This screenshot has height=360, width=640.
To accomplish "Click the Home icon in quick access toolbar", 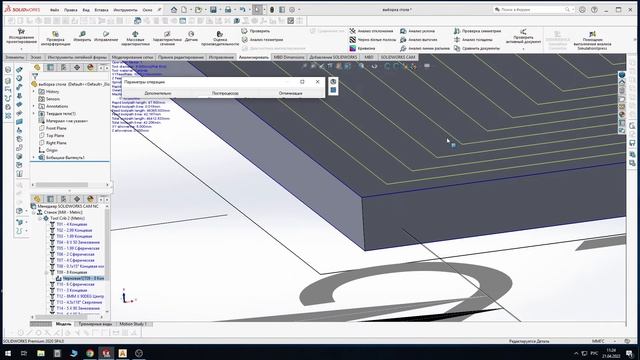I will [x=174, y=9].
